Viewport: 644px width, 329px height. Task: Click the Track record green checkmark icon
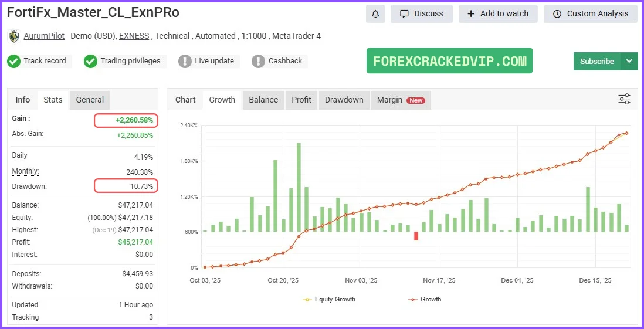(14, 61)
